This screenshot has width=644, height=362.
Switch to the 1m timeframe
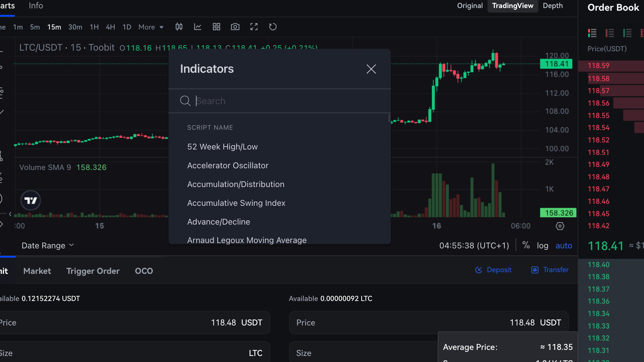coord(18,27)
